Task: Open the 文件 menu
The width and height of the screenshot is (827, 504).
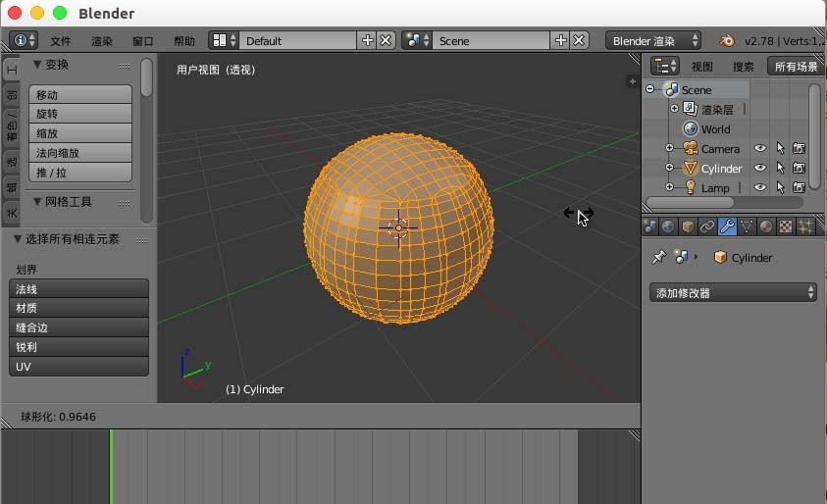Action: coord(61,41)
